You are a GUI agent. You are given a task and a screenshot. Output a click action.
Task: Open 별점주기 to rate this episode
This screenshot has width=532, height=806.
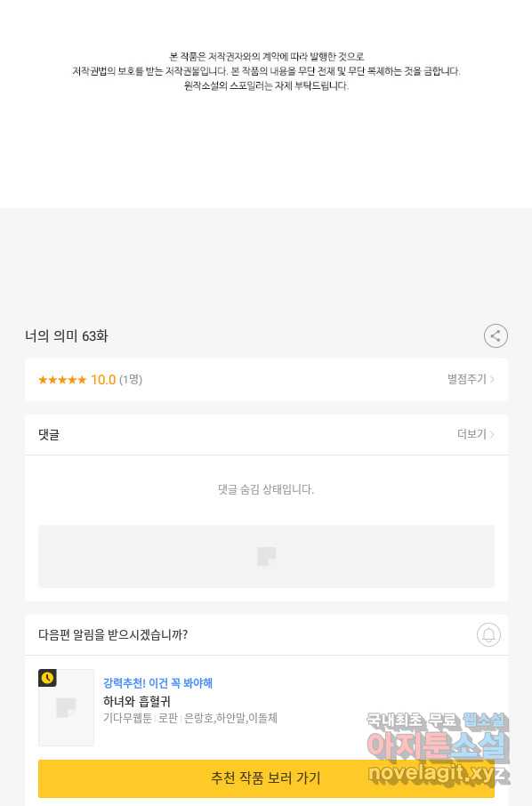tap(467, 379)
